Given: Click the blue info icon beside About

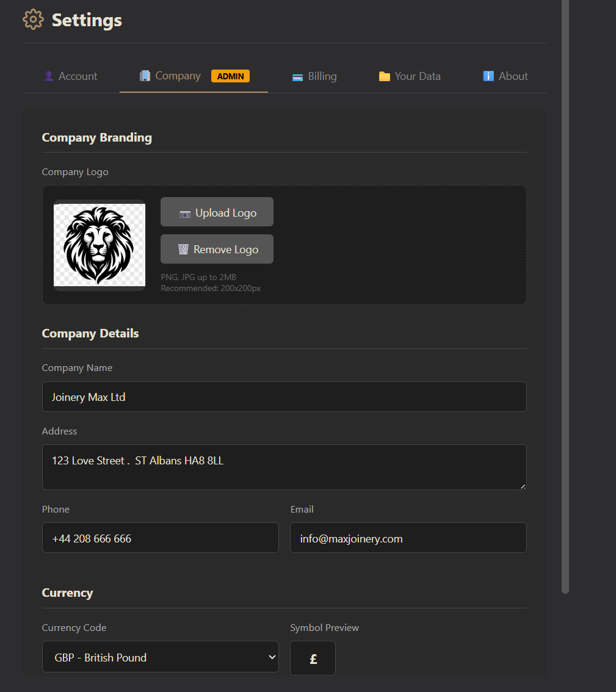Looking at the screenshot, I should [488, 76].
